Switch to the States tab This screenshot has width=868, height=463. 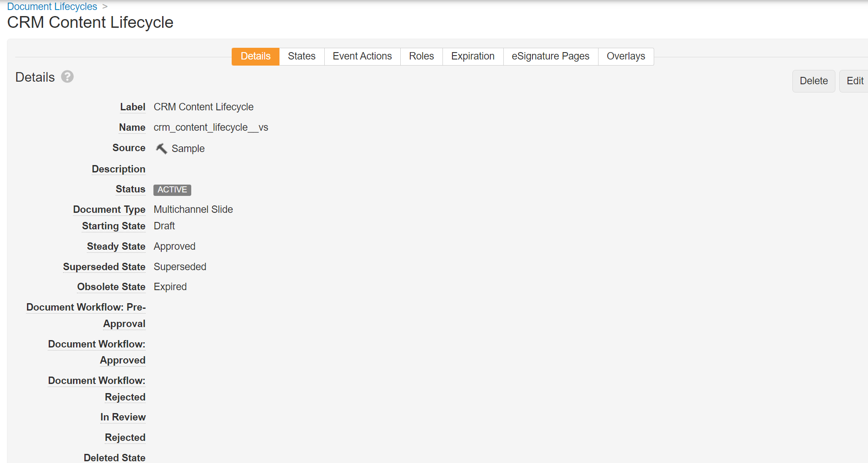[301, 56]
